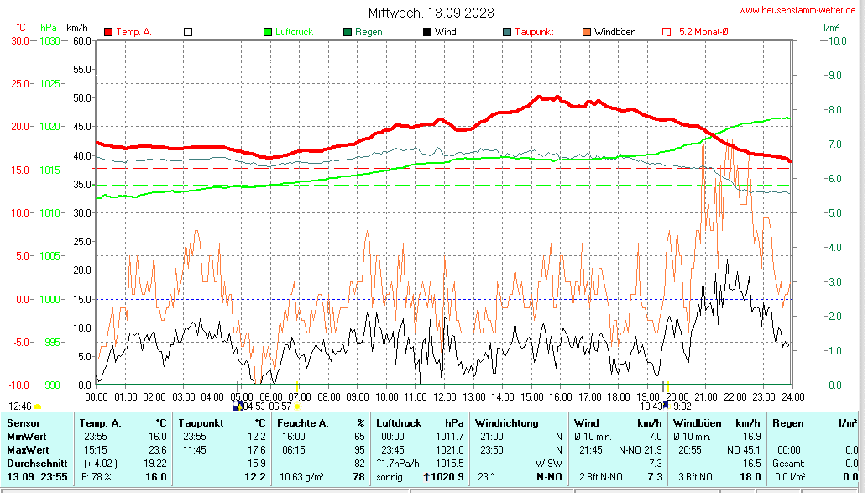Click the dark green Regen legend square

tap(348, 32)
